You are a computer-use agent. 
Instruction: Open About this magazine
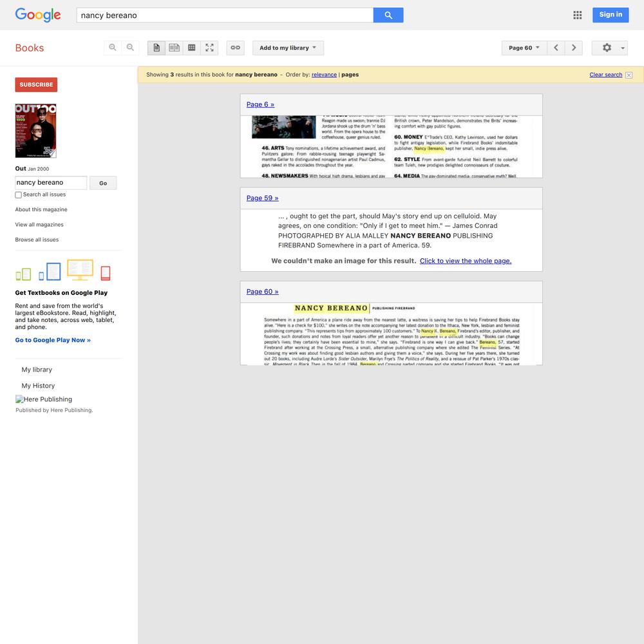tap(41, 209)
